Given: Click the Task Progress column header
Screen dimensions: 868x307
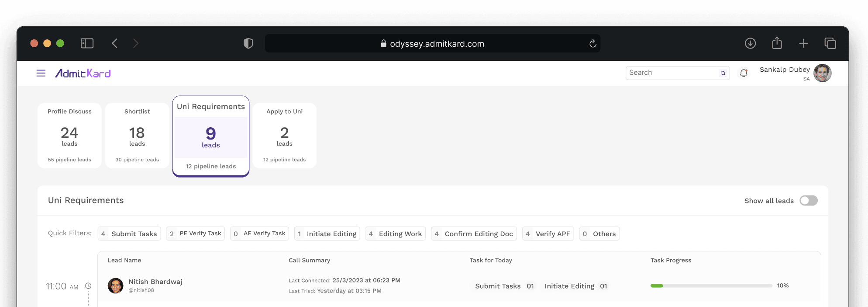Looking at the screenshot, I should [671, 260].
